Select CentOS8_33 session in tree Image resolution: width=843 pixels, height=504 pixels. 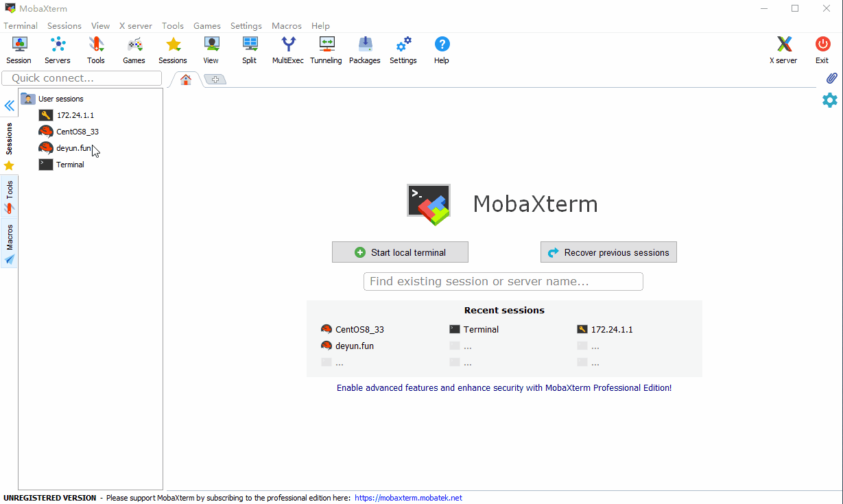69,132
